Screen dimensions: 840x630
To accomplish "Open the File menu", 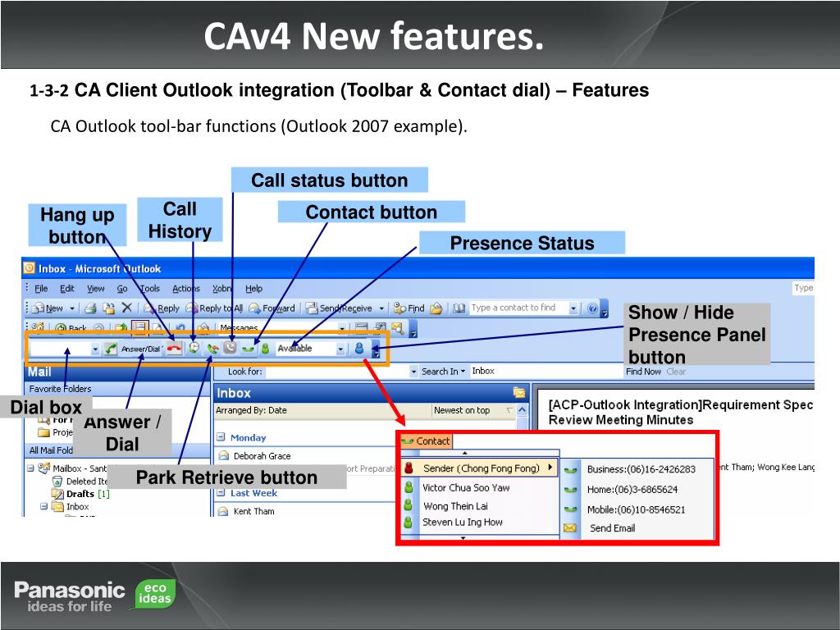I will [41, 288].
